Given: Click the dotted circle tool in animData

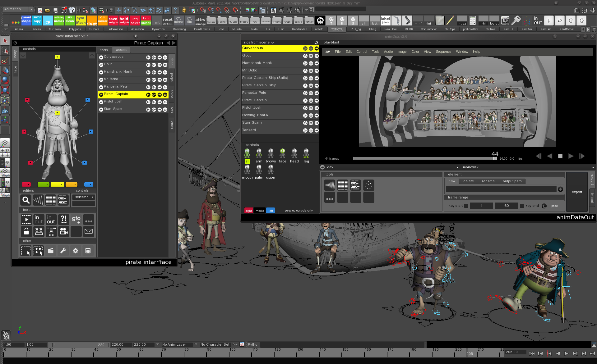Looking at the screenshot, I should (369, 185).
